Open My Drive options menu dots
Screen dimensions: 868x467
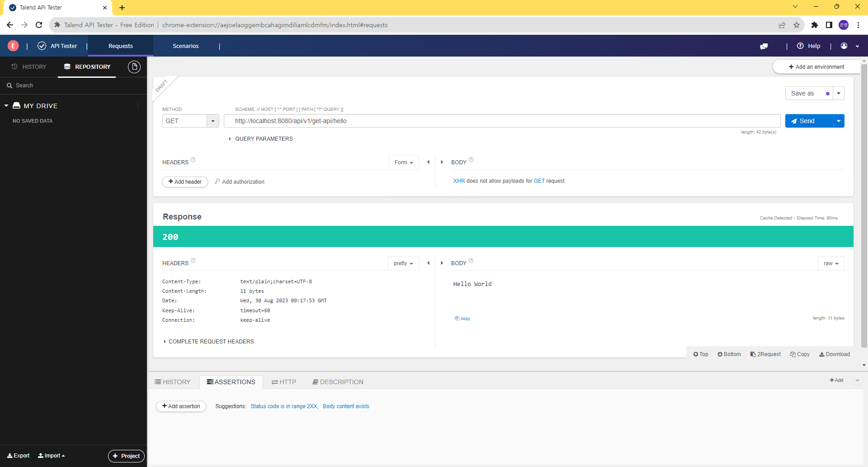point(138,105)
